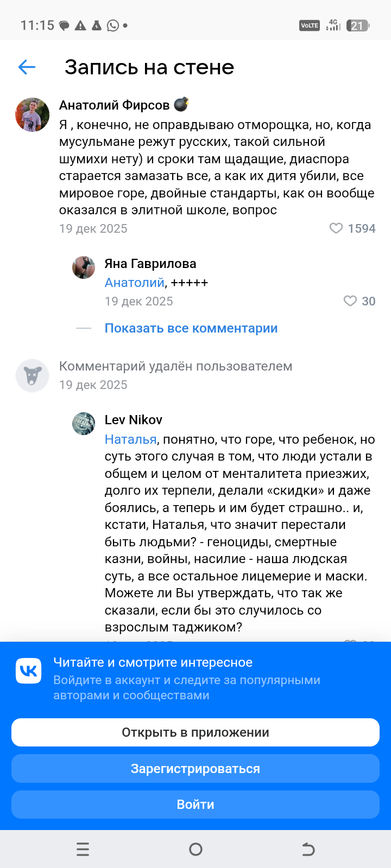
Task: Tap the Анатолий Фирсов author name
Action: coord(114,105)
